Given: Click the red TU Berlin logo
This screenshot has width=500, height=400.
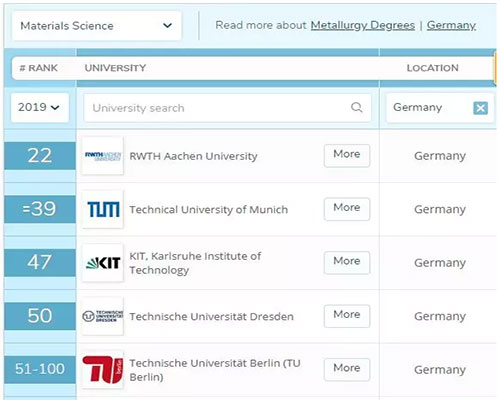Looking at the screenshot, I should (103, 369).
